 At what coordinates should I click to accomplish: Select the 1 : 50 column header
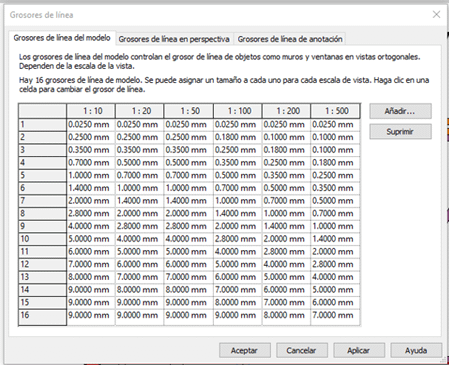[x=189, y=111]
